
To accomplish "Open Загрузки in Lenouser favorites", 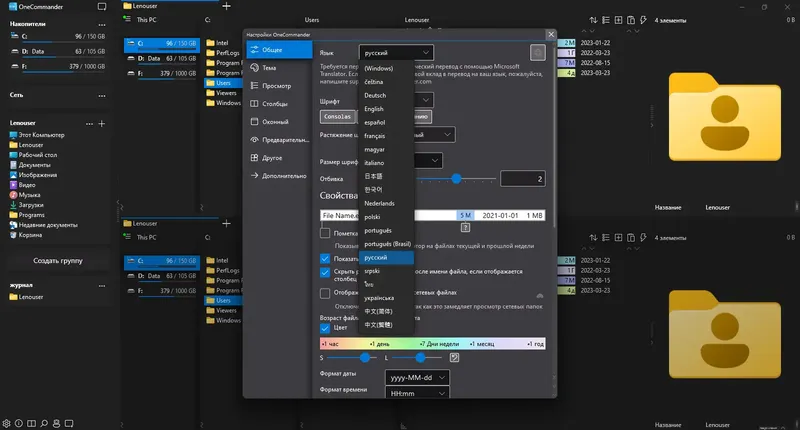I will coord(31,205).
